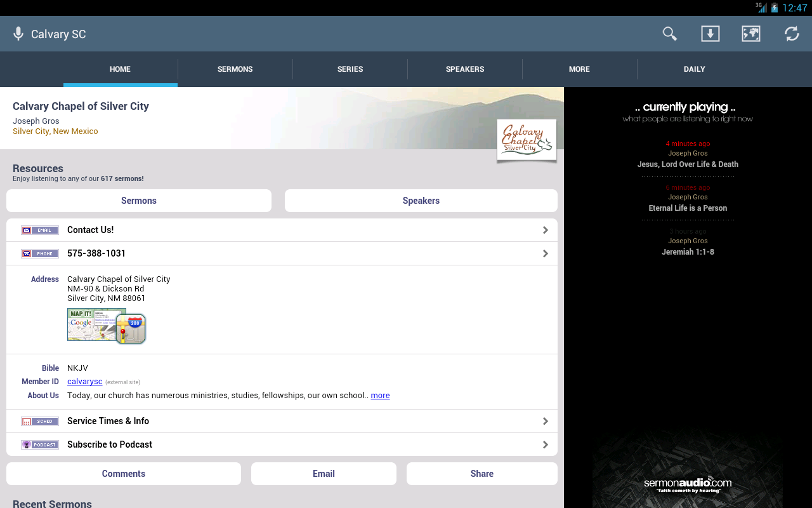Click the Calvary SC app title
Viewport: 812px width, 508px height.
coord(58,34)
